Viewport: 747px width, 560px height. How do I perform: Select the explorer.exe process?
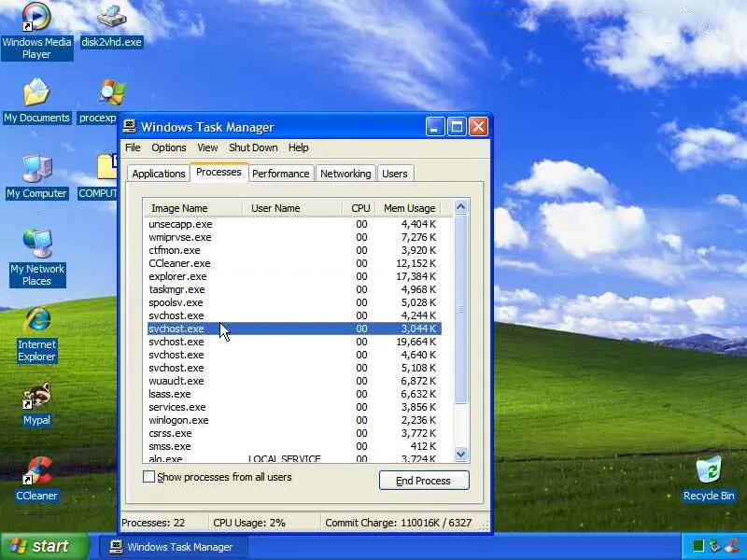(294, 276)
